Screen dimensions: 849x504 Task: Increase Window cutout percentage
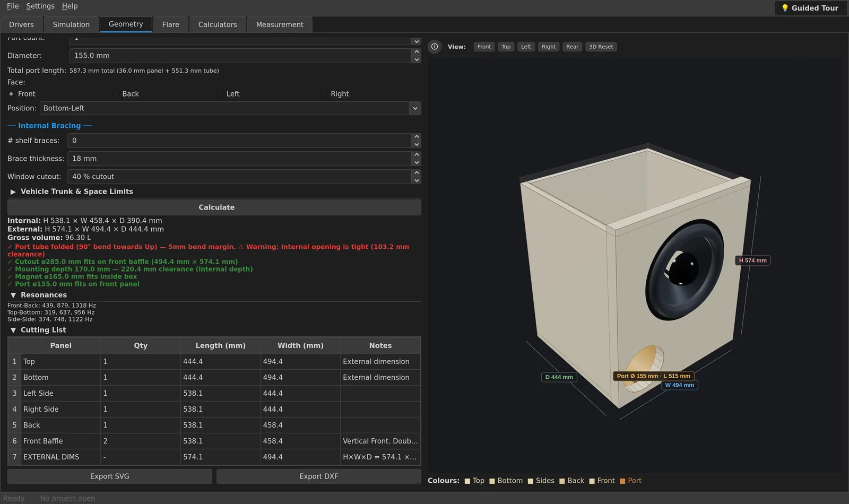pyautogui.click(x=417, y=173)
